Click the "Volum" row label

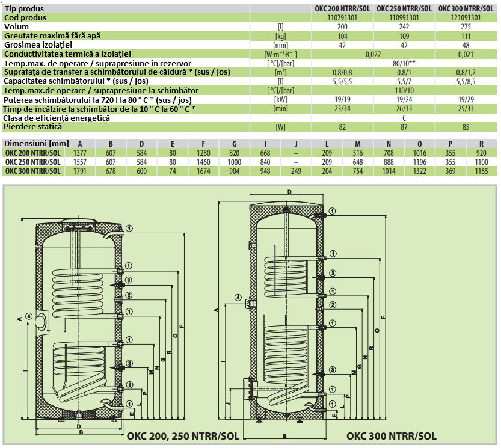pos(17,27)
